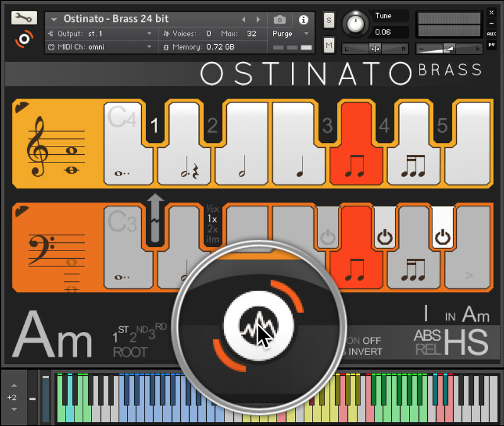Viewport: 504px width, 426px height.
Task: Shift keyboard octave up with the up arrow
Action: 14,385
